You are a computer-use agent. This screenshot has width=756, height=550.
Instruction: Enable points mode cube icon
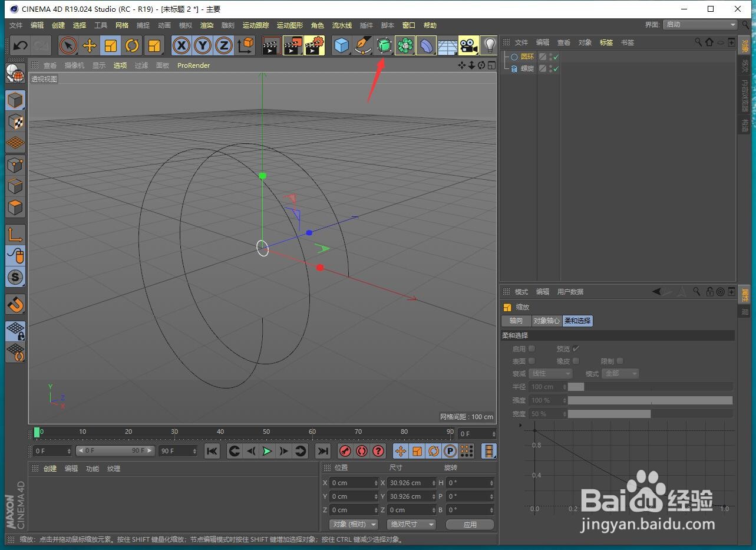coord(15,165)
